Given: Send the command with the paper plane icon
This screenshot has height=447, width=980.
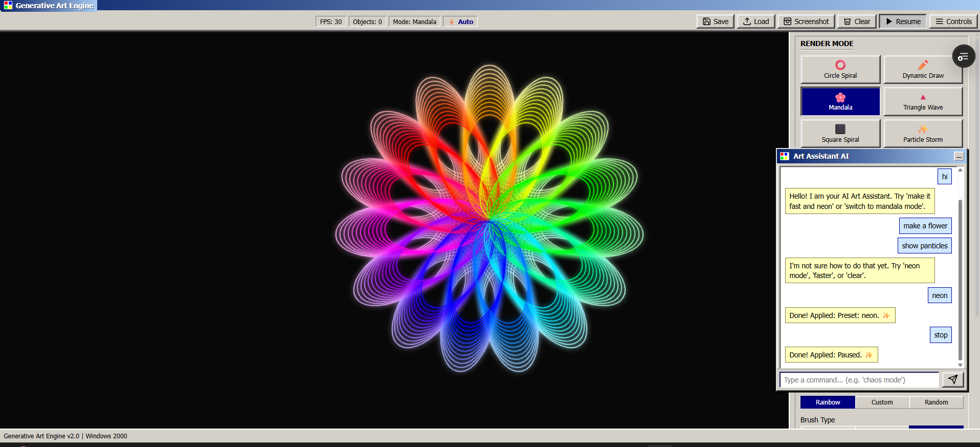Looking at the screenshot, I should [953, 379].
